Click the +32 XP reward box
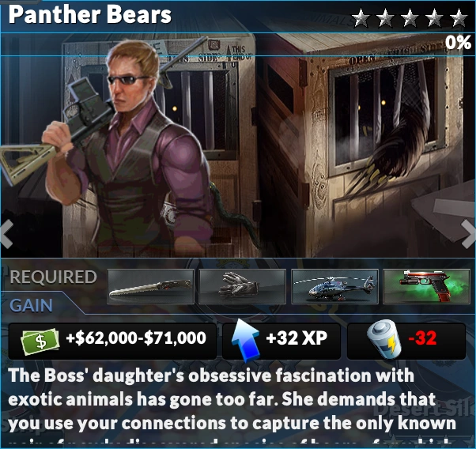 pos(281,341)
